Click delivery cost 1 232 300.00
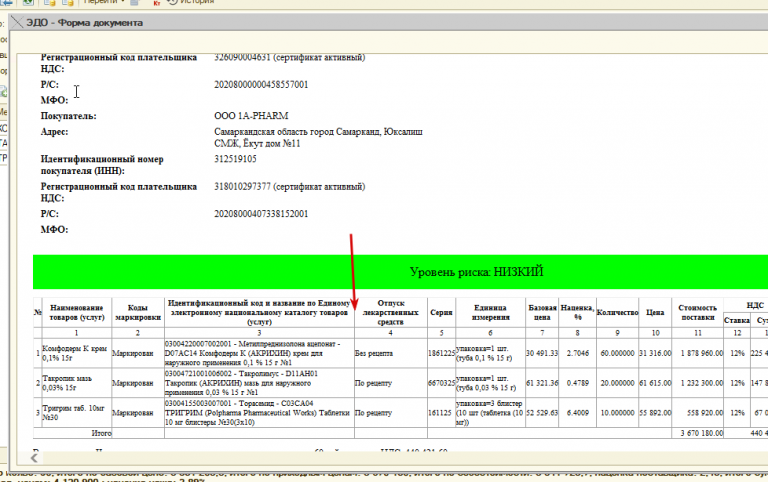Screen dimensions: 768x482 pyautogui.click(x=697, y=383)
